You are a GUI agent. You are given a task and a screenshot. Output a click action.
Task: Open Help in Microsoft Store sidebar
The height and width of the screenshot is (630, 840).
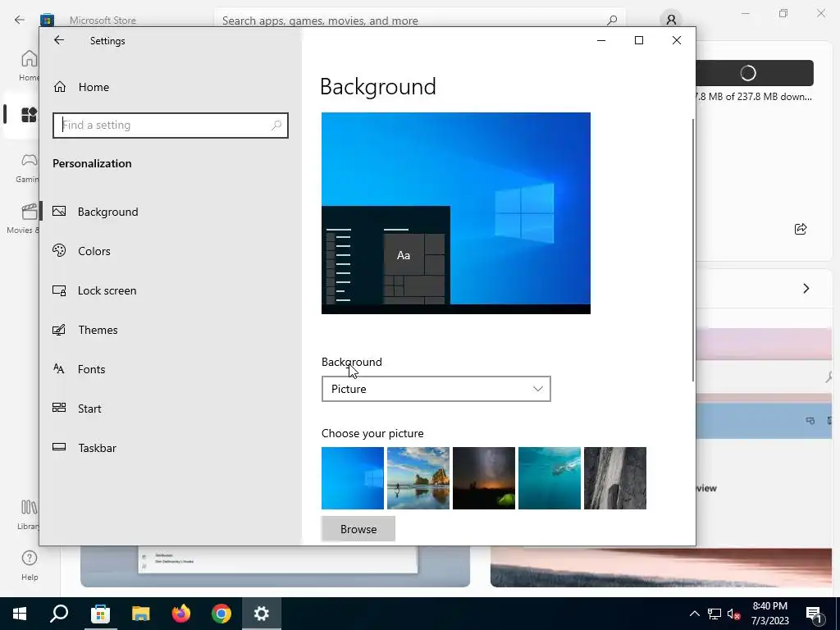[x=30, y=564]
